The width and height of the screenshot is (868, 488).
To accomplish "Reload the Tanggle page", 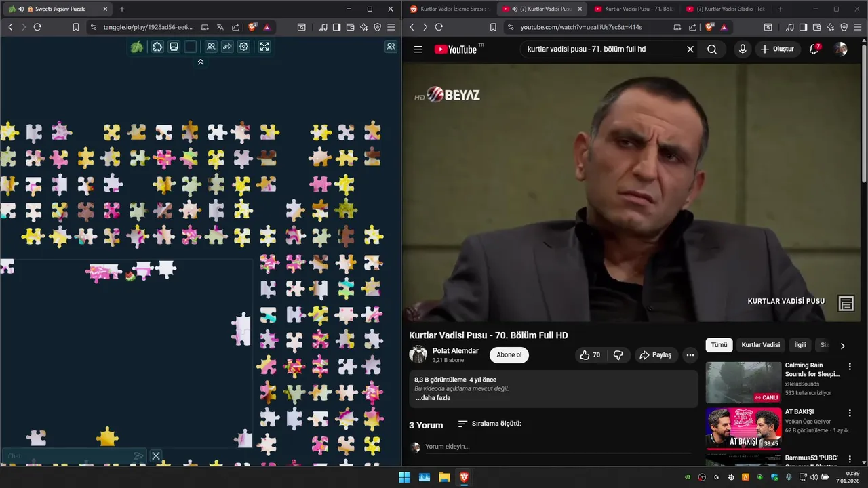I will (37, 27).
